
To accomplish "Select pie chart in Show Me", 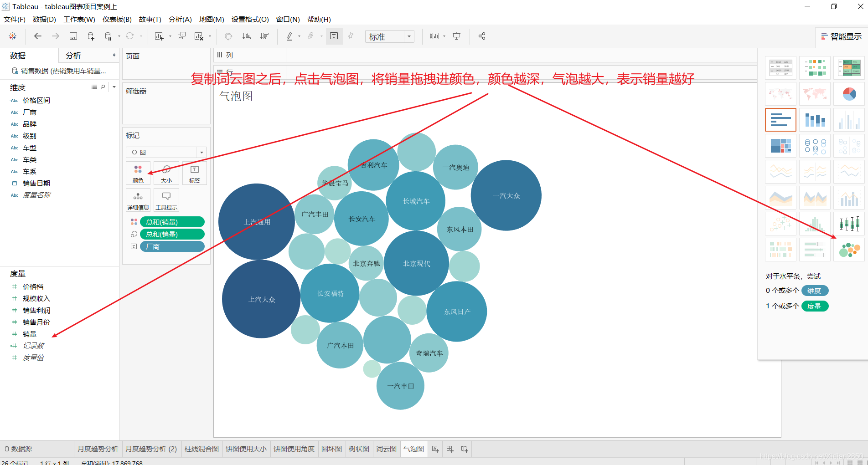I will (x=849, y=94).
